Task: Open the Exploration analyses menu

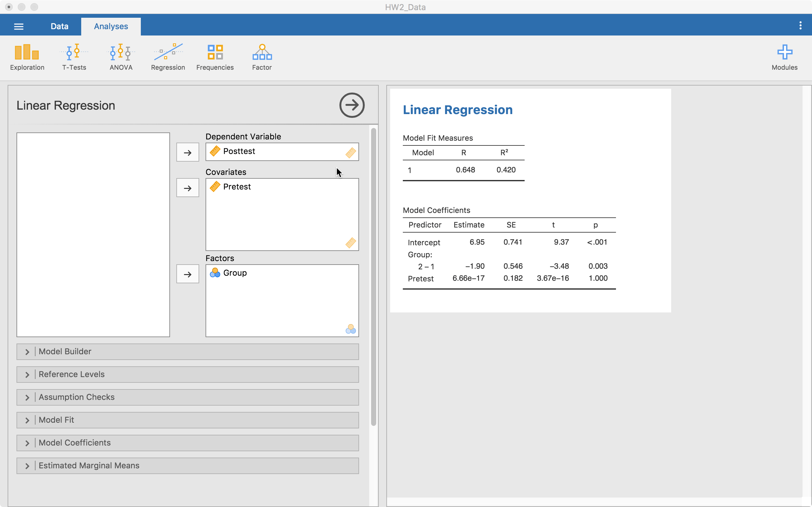Action: click(27, 57)
